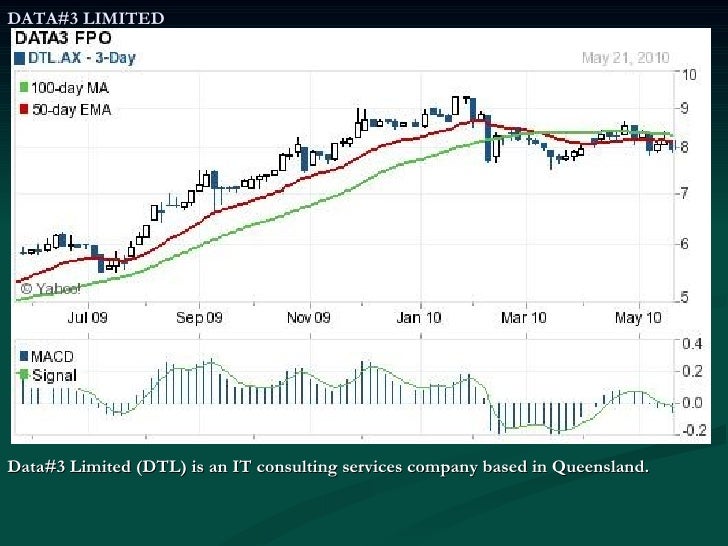Click the MACD axis value 0.2
728x546 pixels.
coord(692,371)
